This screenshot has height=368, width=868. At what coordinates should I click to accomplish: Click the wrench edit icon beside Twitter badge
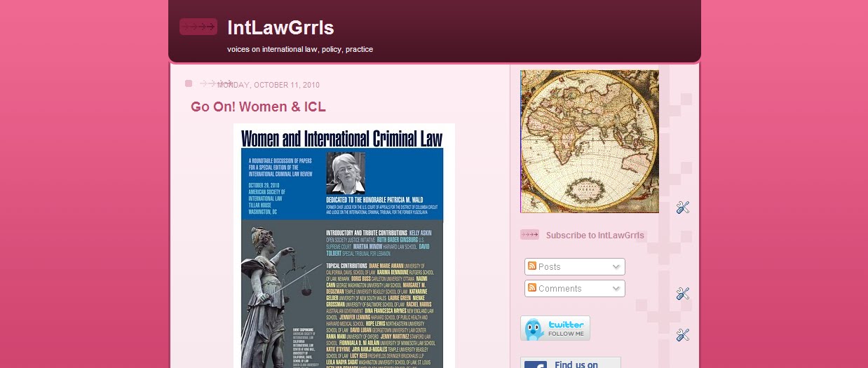click(x=683, y=335)
